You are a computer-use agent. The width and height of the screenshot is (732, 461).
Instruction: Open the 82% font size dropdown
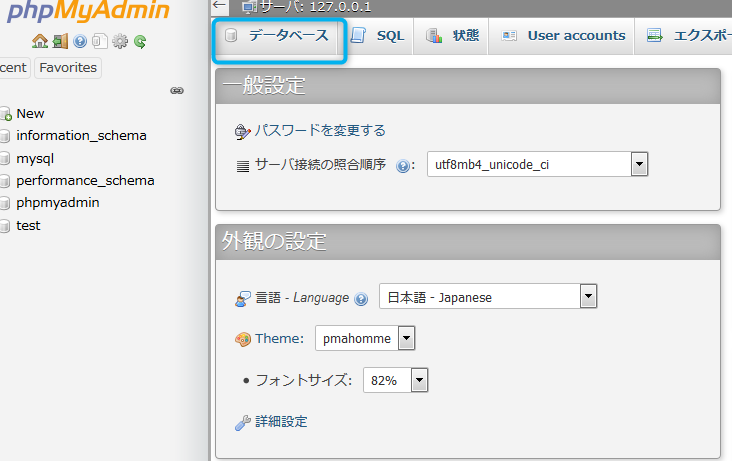(395, 380)
